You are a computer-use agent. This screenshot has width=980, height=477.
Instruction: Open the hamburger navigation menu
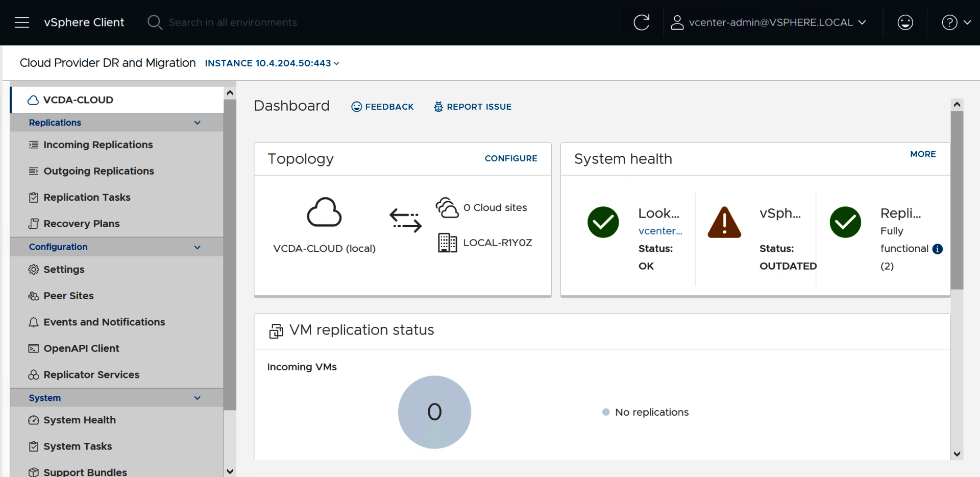pos(22,22)
